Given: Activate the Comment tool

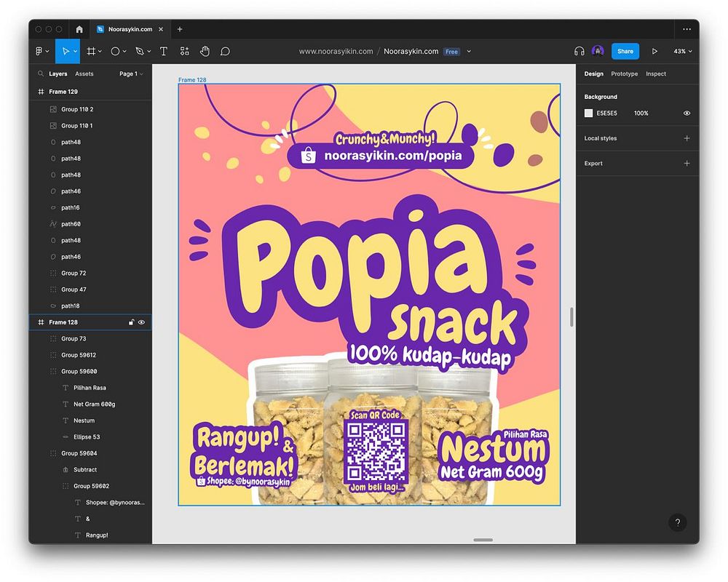Looking at the screenshot, I should 225,51.
